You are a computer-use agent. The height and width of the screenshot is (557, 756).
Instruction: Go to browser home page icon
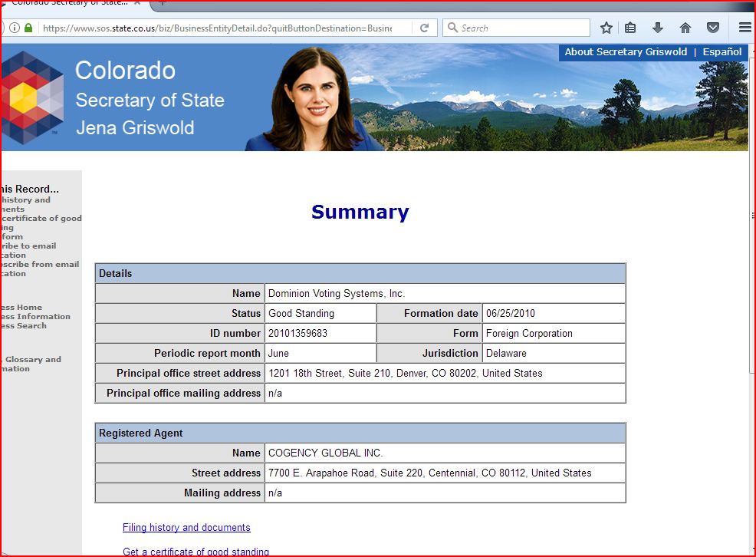coord(685,28)
